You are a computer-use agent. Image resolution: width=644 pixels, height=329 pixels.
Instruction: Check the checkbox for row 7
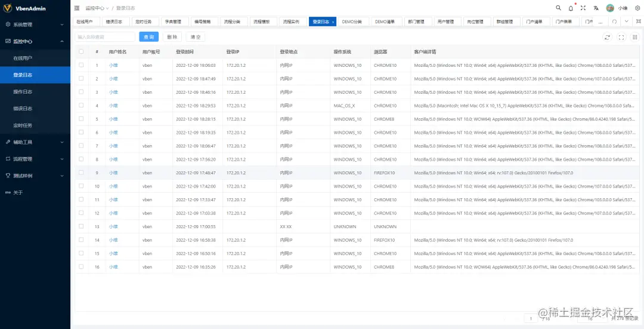tap(81, 146)
